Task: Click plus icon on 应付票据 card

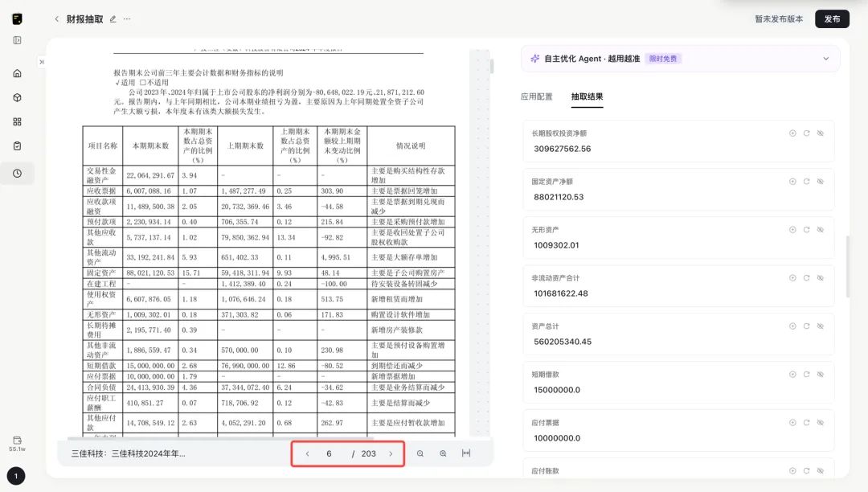Action: pyautogui.click(x=792, y=422)
